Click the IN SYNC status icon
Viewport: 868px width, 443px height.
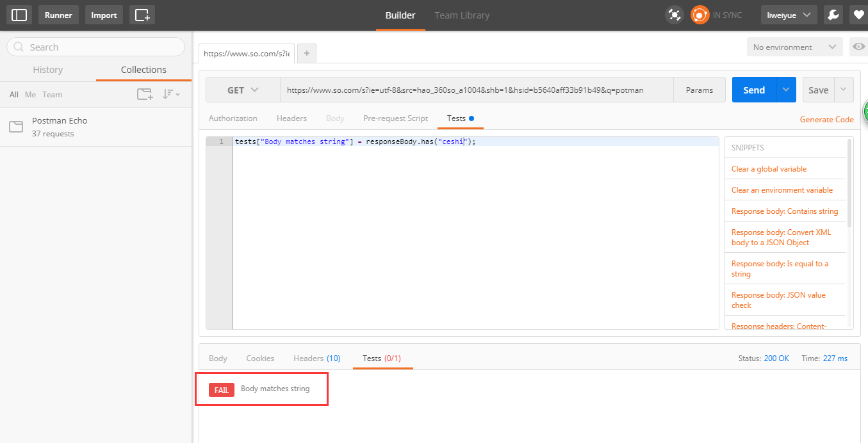coord(700,15)
